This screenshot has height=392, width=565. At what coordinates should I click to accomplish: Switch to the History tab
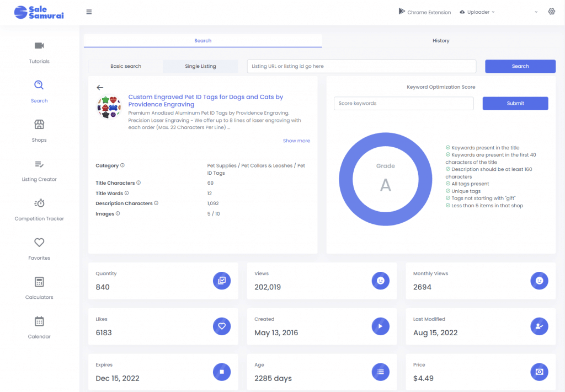(x=441, y=41)
